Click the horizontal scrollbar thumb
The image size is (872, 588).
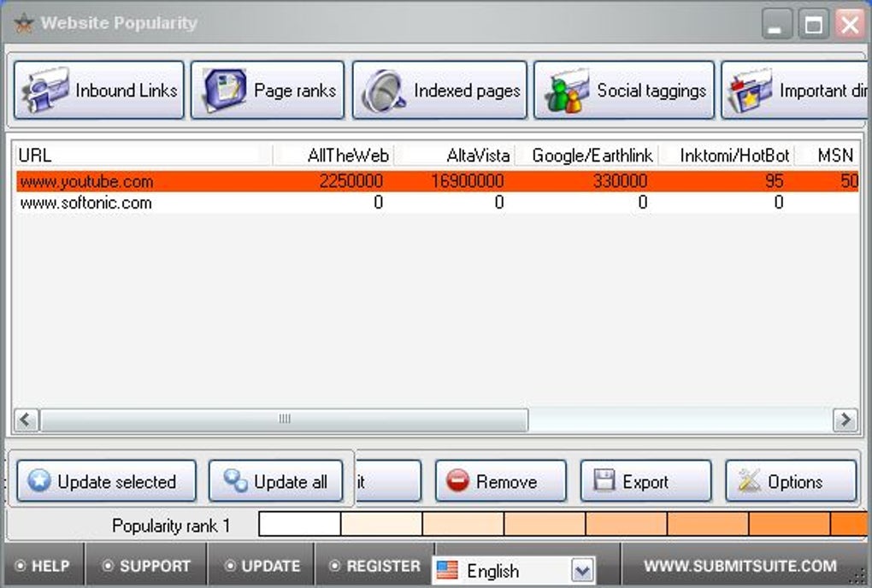pyautogui.click(x=284, y=420)
